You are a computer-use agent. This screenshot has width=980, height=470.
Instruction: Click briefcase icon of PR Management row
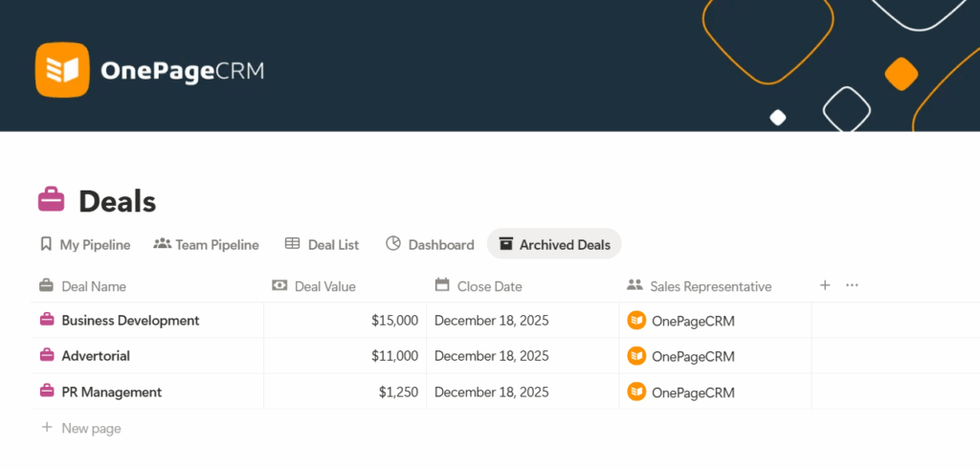(47, 392)
